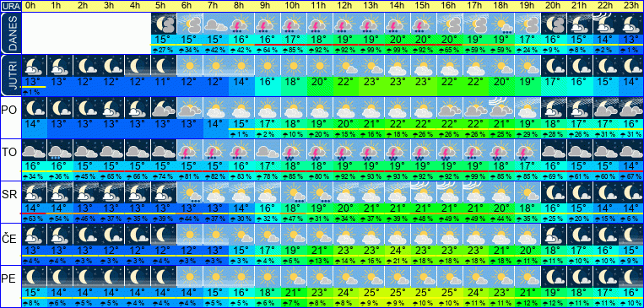The width and height of the screenshot is (644, 308).
Task: Click the PO 18h windy cloud icon
Action: (x=501, y=108)
